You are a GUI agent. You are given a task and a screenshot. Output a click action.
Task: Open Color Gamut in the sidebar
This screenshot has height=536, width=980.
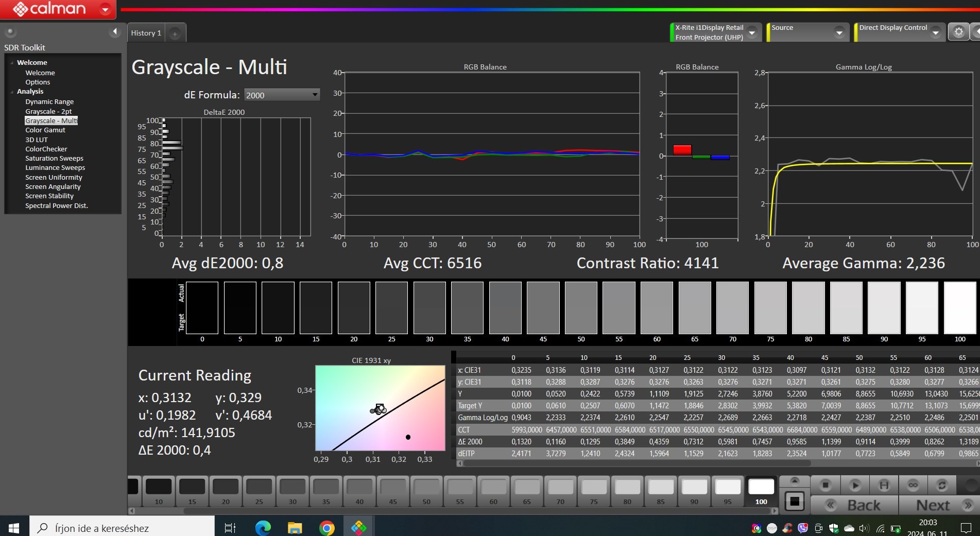pyautogui.click(x=45, y=130)
